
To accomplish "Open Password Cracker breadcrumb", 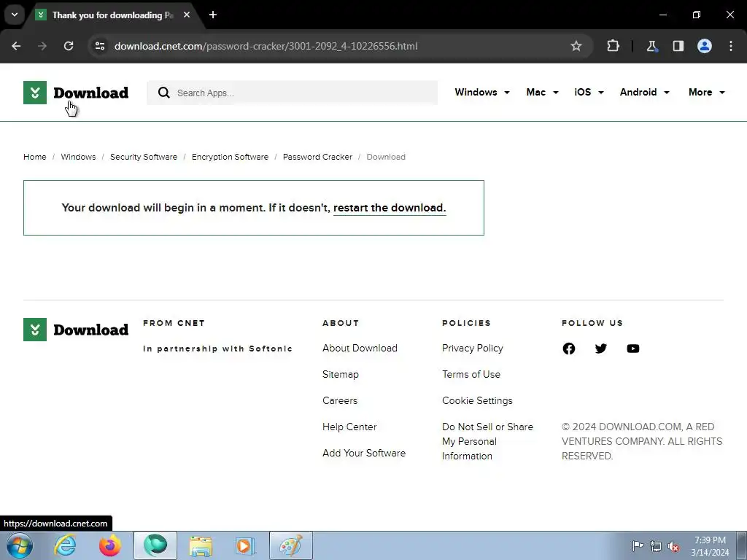I will tap(318, 157).
